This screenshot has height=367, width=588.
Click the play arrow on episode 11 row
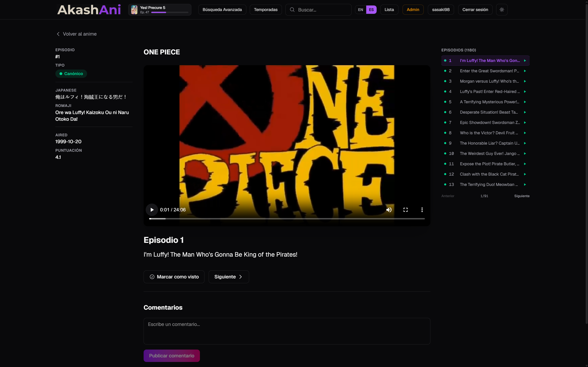[x=525, y=164]
